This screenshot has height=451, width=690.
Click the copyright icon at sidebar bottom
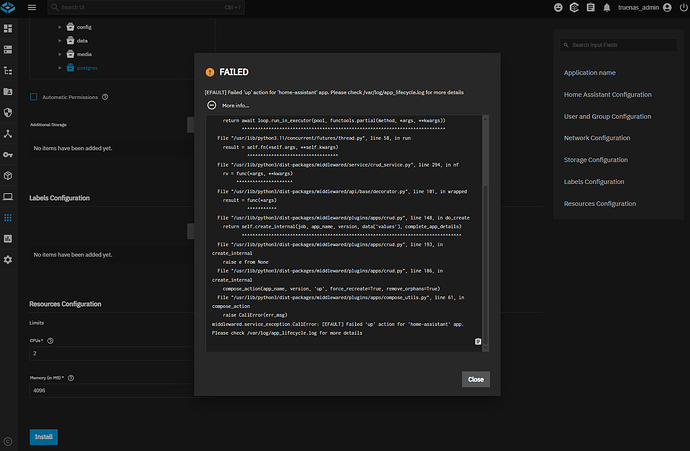(8, 441)
